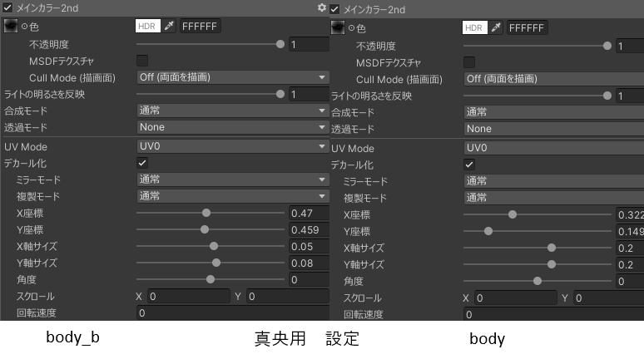Click body Y座標 slider handle
This screenshot has height=354, width=644.
(488, 231)
